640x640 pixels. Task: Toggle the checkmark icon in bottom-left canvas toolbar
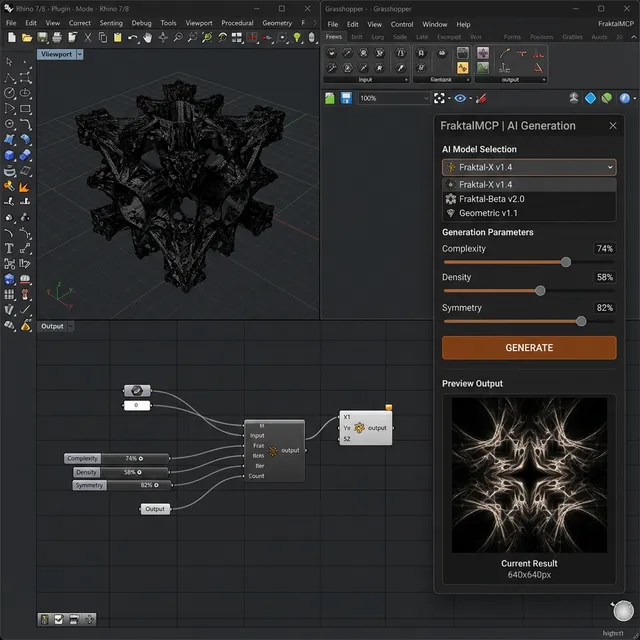pos(59,620)
